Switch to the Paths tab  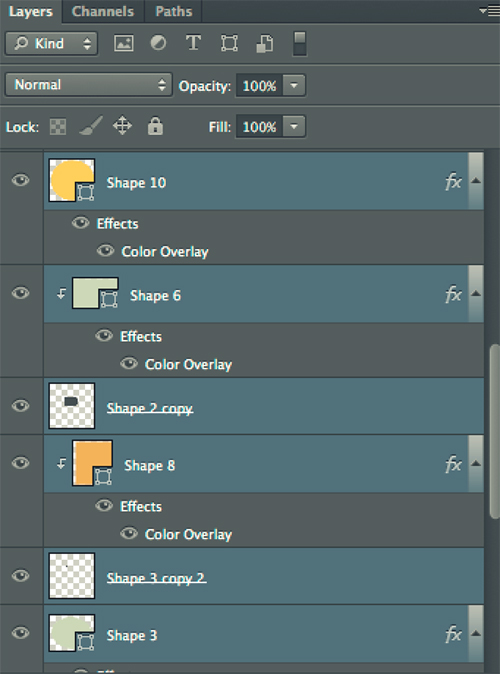tap(174, 11)
